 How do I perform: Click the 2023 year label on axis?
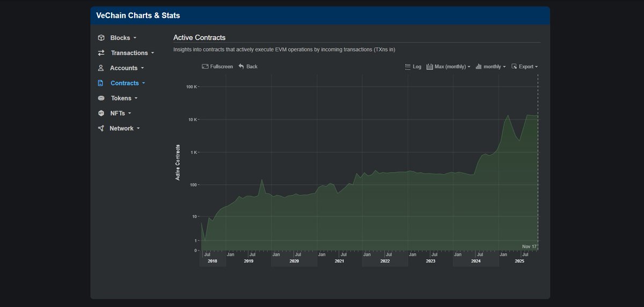(x=430, y=261)
